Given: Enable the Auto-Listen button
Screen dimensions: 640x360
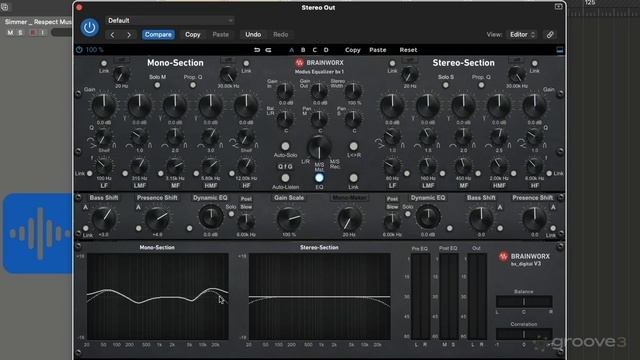Looking at the screenshot, I should 285,178.
